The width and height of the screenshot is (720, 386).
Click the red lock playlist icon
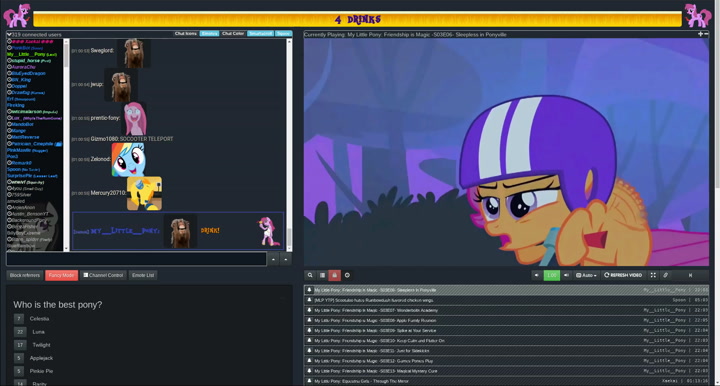[334, 275]
